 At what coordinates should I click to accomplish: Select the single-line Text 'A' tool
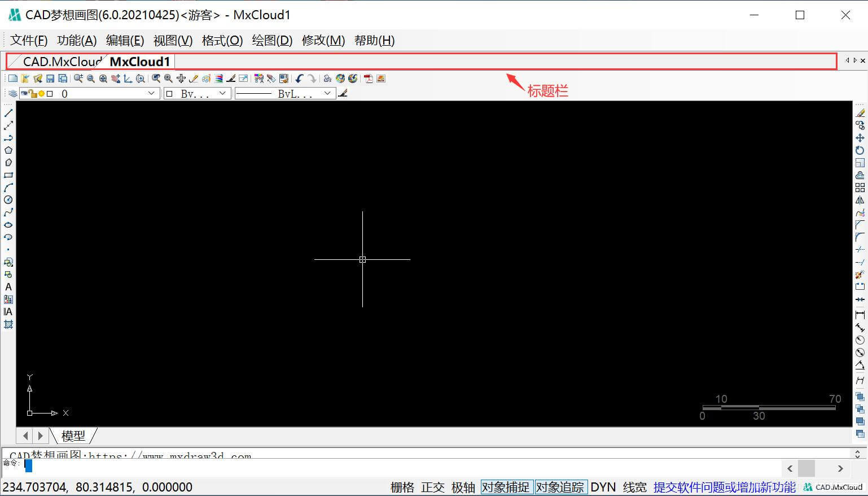pyautogui.click(x=8, y=287)
